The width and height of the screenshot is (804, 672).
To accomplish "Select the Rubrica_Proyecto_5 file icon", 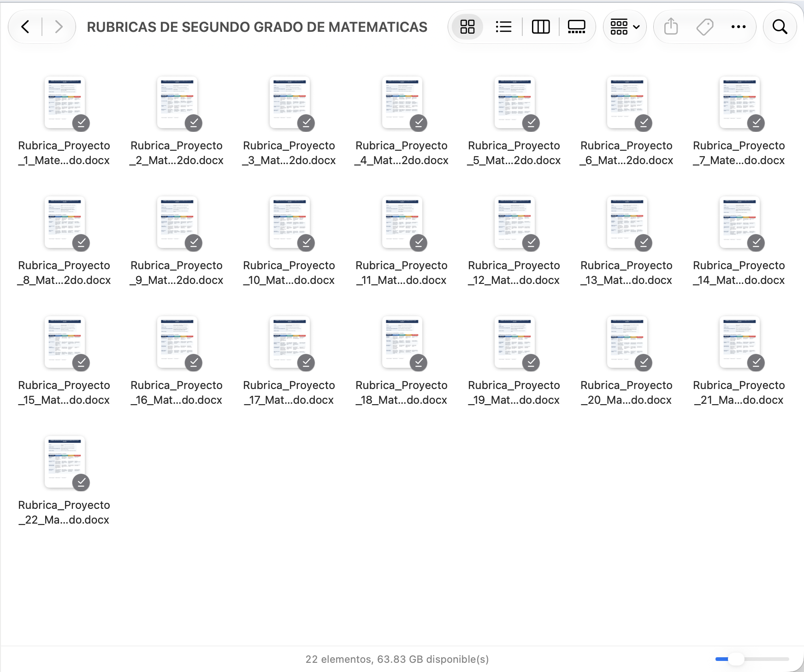I will [514, 102].
